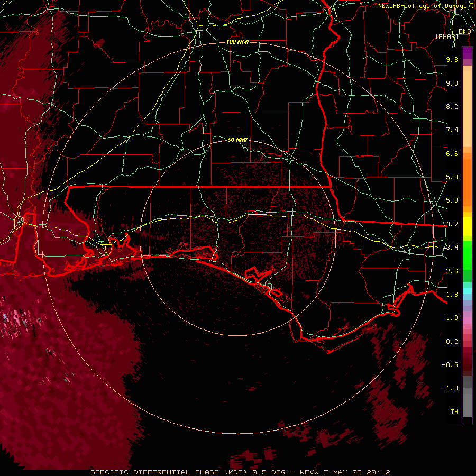Pick the cyan color scale segment
476x476 pixels.
(x=467, y=291)
